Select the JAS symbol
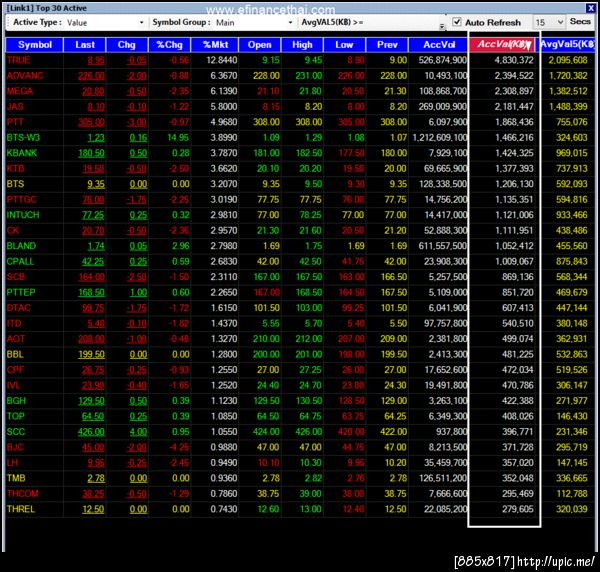Screen dimensions: 600x572 point(15,107)
